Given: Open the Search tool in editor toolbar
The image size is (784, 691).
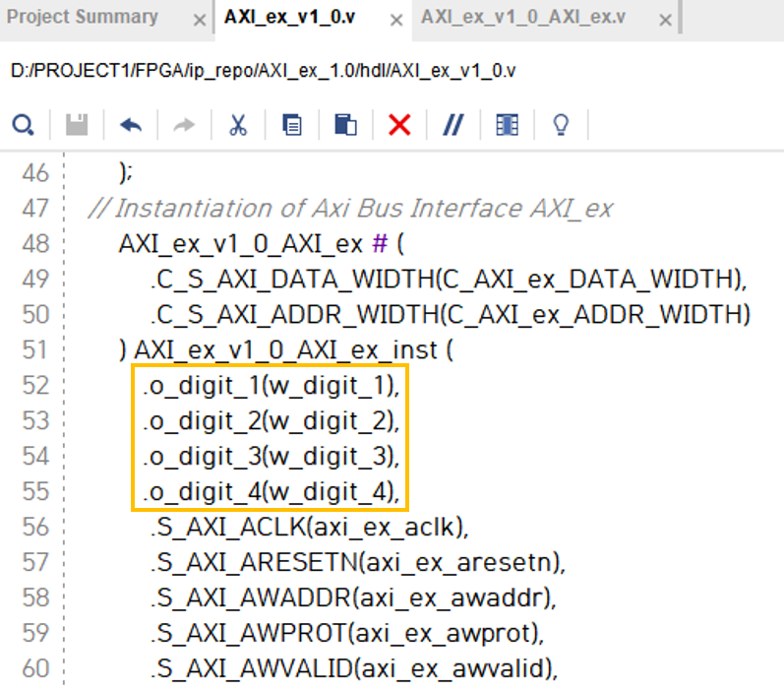Looking at the screenshot, I should (23, 125).
